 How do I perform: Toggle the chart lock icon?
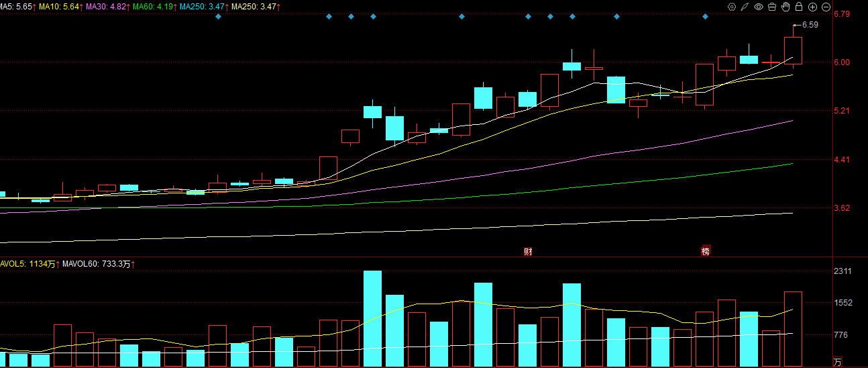click(799, 7)
